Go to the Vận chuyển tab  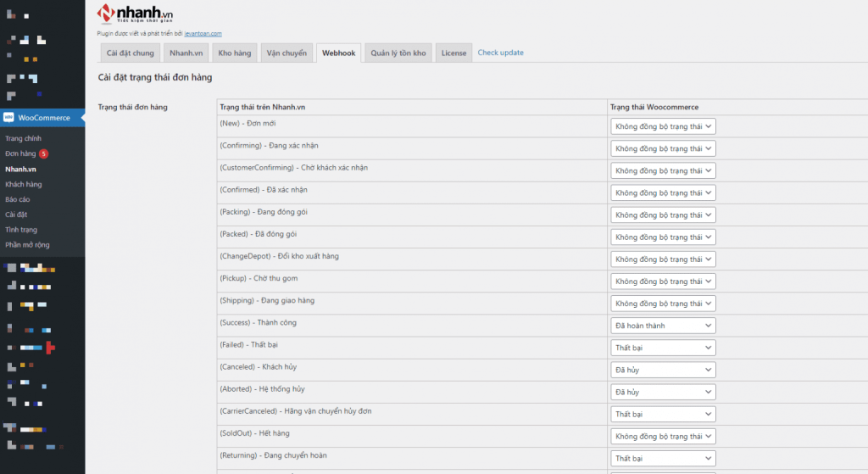point(287,53)
